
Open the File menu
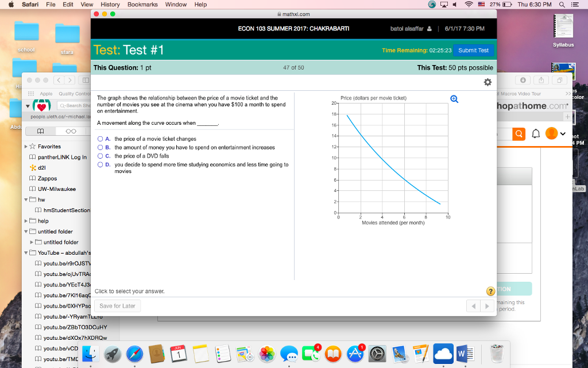51,5
